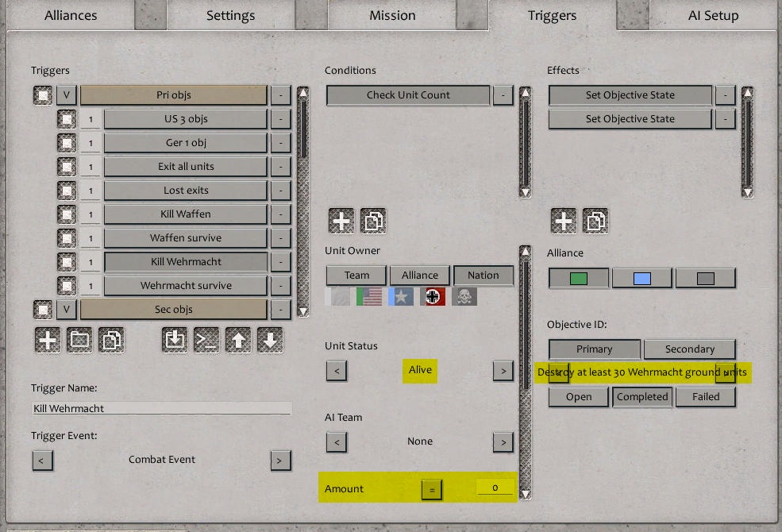This screenshot has height=532, width=782.
Task: Select the US flag under Nation buttons
Action: pyautogui.click(x=368, y=296)
